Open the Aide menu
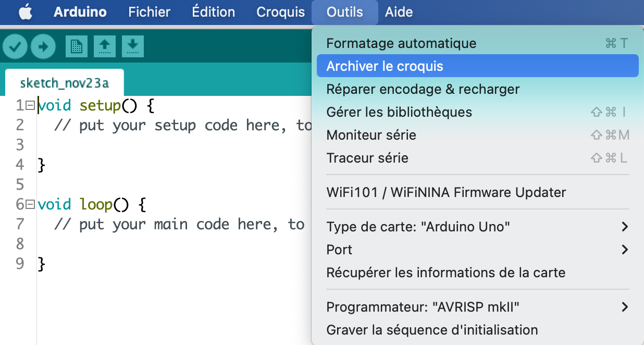The height and width of the screenshot is (345, 644). tap(399, 12)
